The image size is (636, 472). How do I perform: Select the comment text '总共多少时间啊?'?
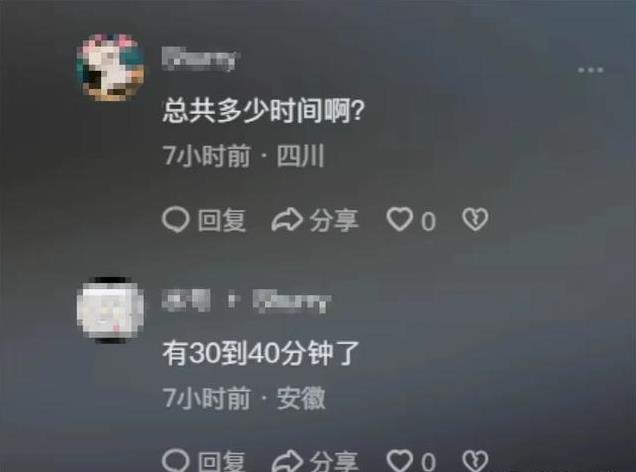tap(264, 111)
